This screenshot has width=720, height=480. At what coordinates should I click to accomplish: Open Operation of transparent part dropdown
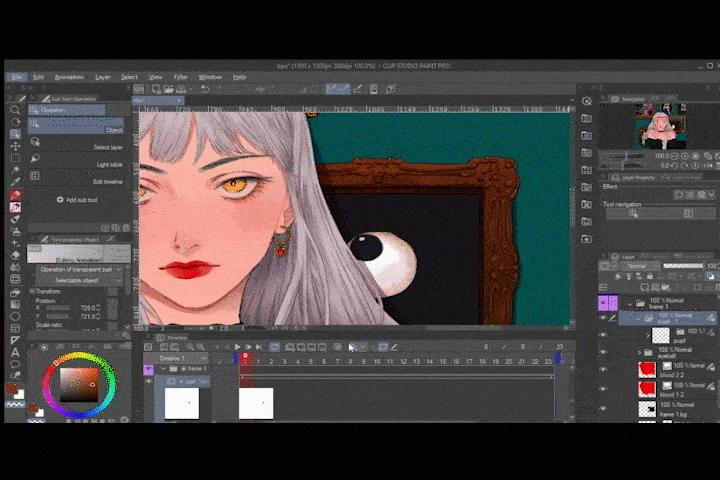(80, 269)
